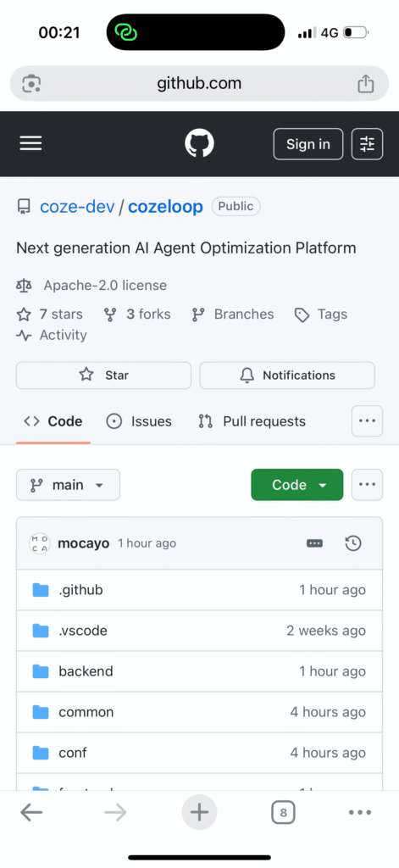Expand more repository tabs ellipsis button
The image size is (399, 868).
click(x=368, y=421)
